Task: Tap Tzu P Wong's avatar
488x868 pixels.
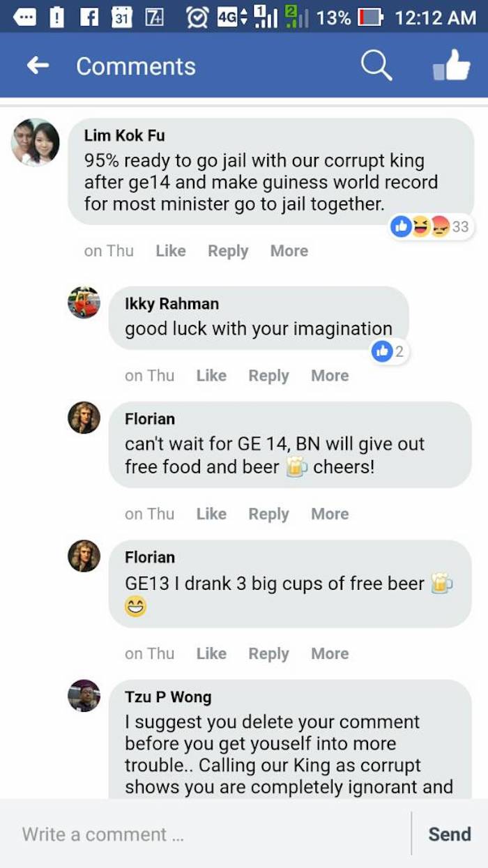Action: tap(84, 696)
